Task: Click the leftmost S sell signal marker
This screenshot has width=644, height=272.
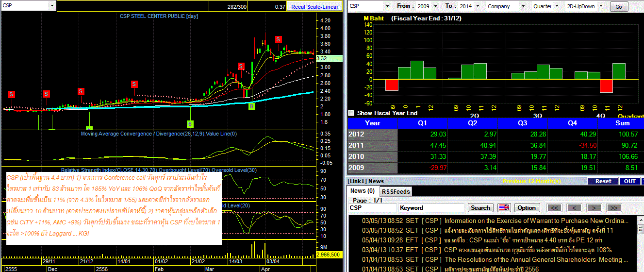Action: (12, 94)
